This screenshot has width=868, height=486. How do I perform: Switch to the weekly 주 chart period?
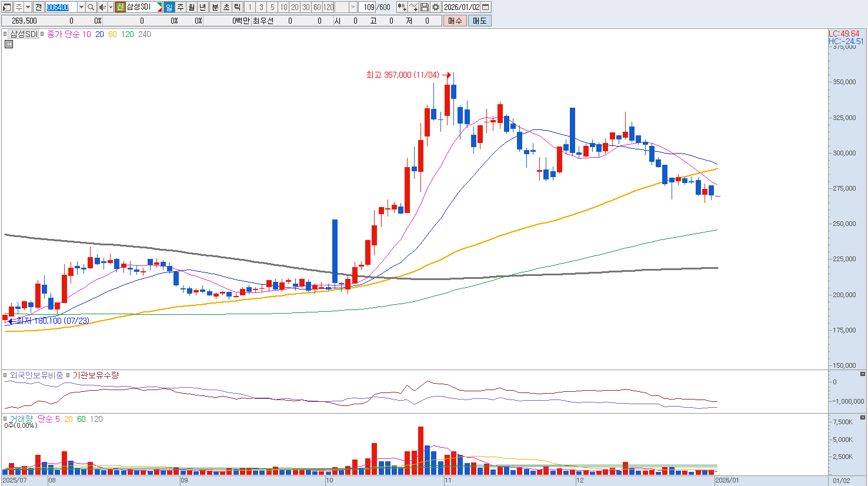[181, 7]
